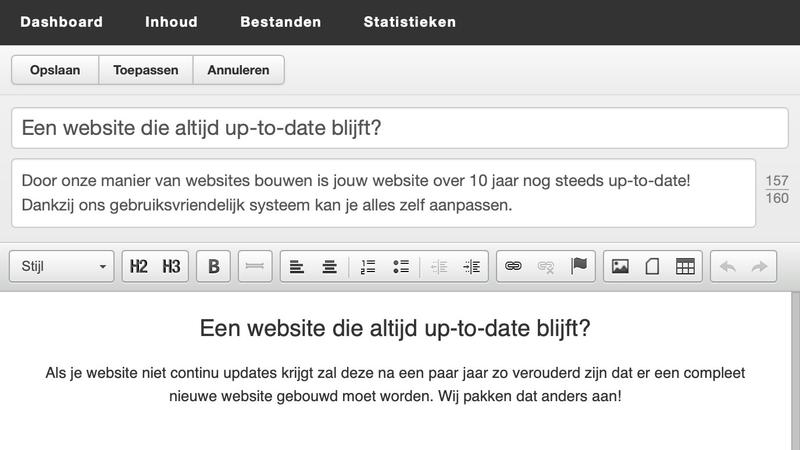
Task: Click the editor heading 'Een website die altijd up-to-date blijft?'
Action: (395, 328)
